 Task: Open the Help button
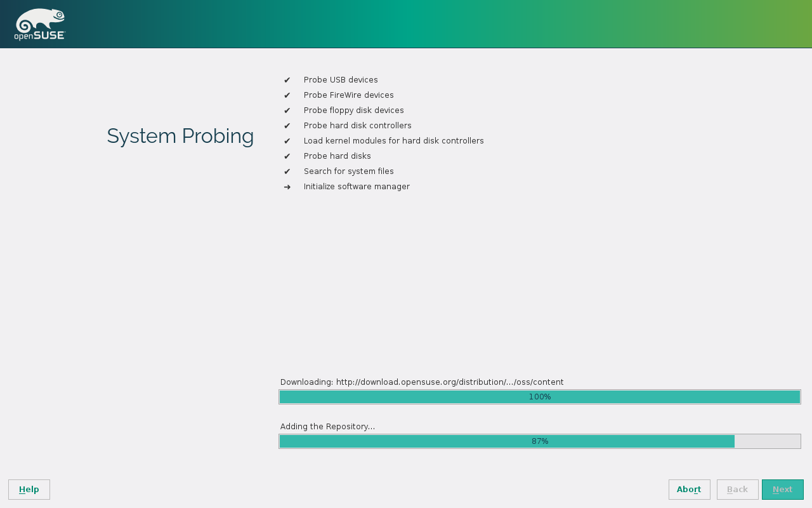(x=29, y=490)
